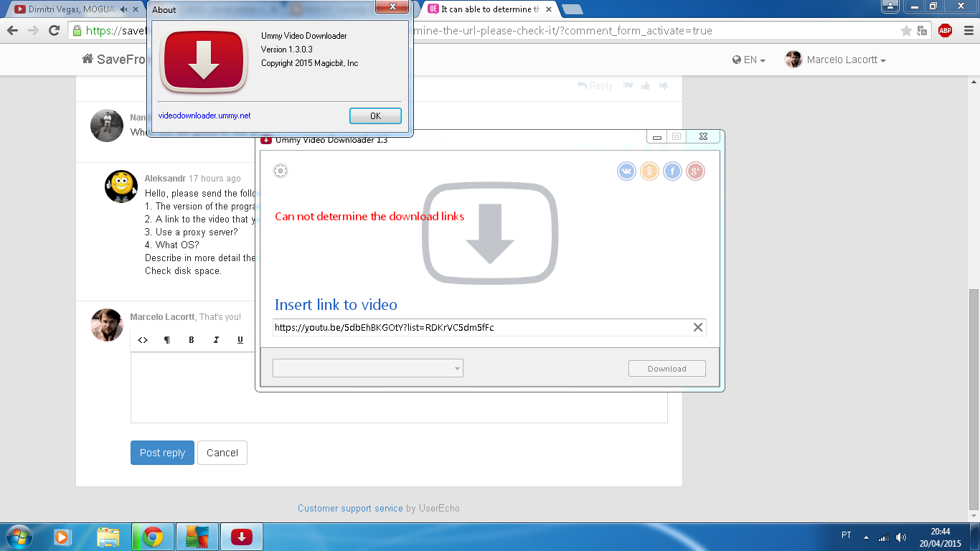Screen dimensions: 980x551
Task: Open media player taskbar icon
Action: coord(63,537)
